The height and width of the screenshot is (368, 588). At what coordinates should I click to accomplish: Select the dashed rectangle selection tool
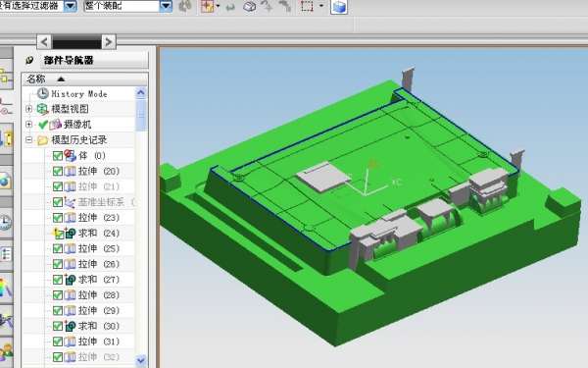point(307,6)
